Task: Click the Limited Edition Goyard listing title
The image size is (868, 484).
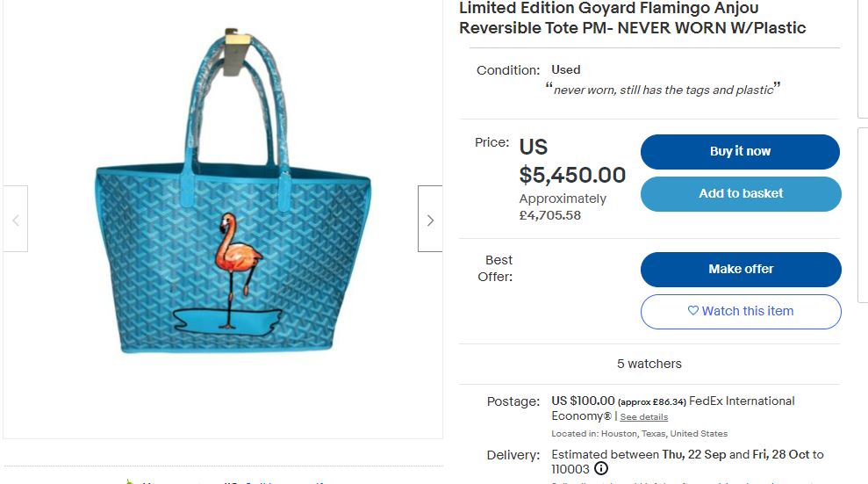Action: click(632, 18)
